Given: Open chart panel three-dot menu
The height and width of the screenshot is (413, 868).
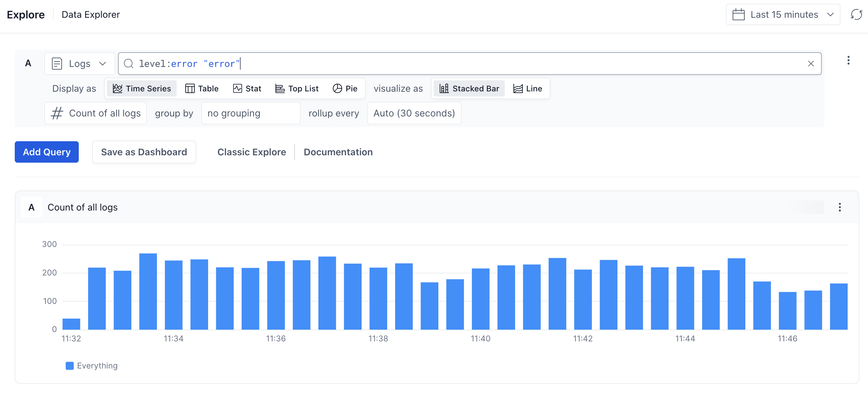Looking at the screenshot, I should [x=840, y=208].
